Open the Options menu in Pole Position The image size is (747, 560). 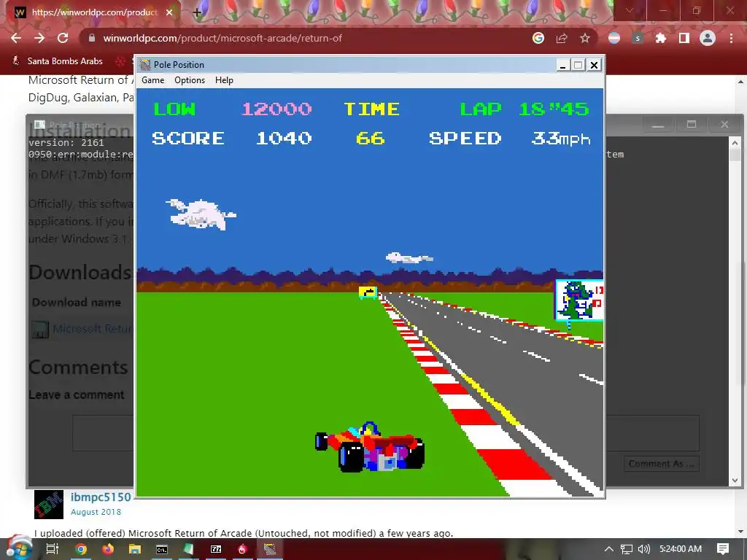(x=190, y=80)
